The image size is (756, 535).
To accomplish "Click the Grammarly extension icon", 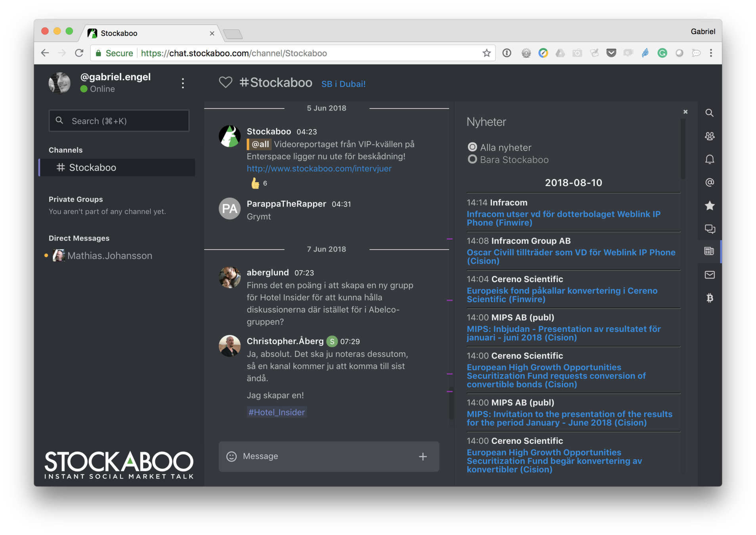I will [662, 53].
